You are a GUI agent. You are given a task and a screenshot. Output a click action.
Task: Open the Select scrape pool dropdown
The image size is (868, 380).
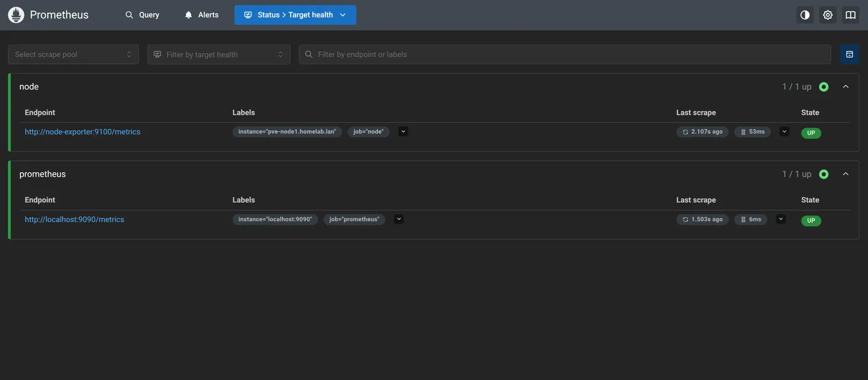click(73, 55)
